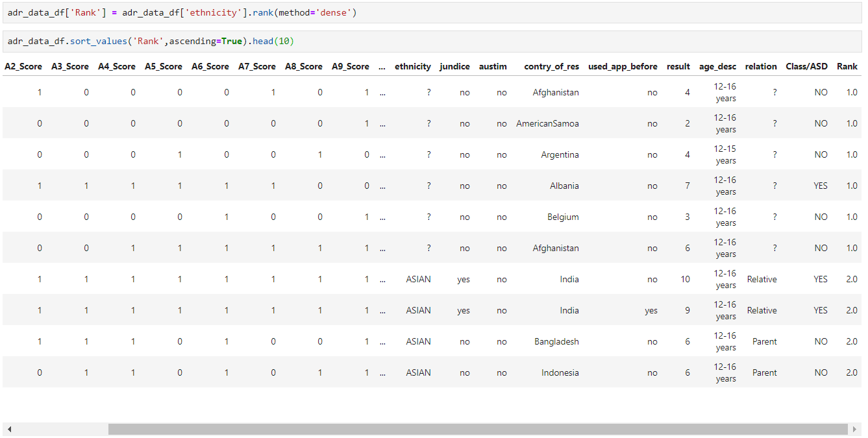Click the Relative relation cell
Image resolution: width=868 pixels, height=438 pixels.
click(x=762, y=278)
